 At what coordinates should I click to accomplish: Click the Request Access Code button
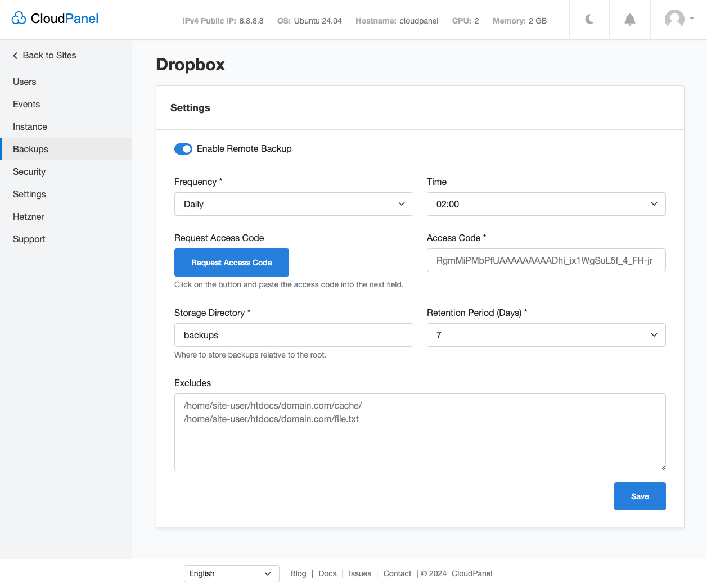coord(231,263)
